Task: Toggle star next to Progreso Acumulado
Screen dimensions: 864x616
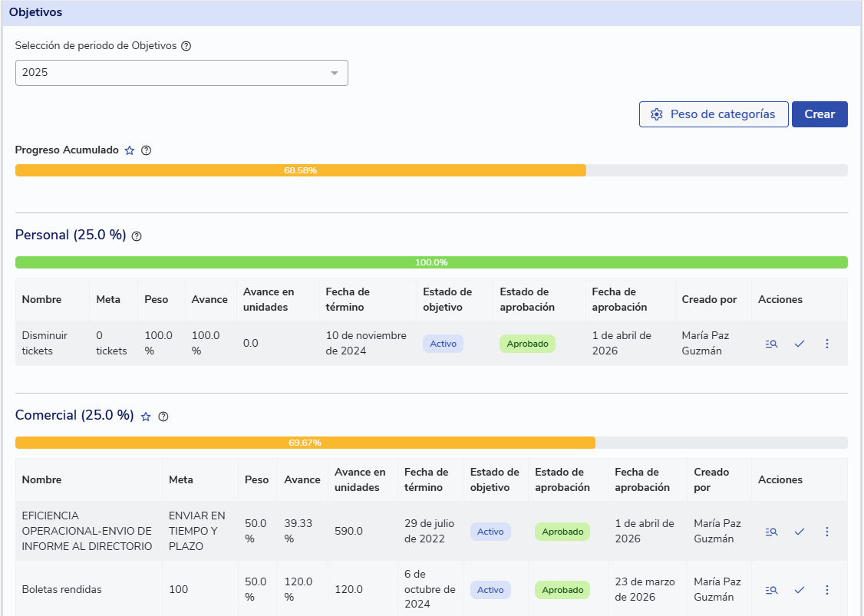Action: pos(130,150)
